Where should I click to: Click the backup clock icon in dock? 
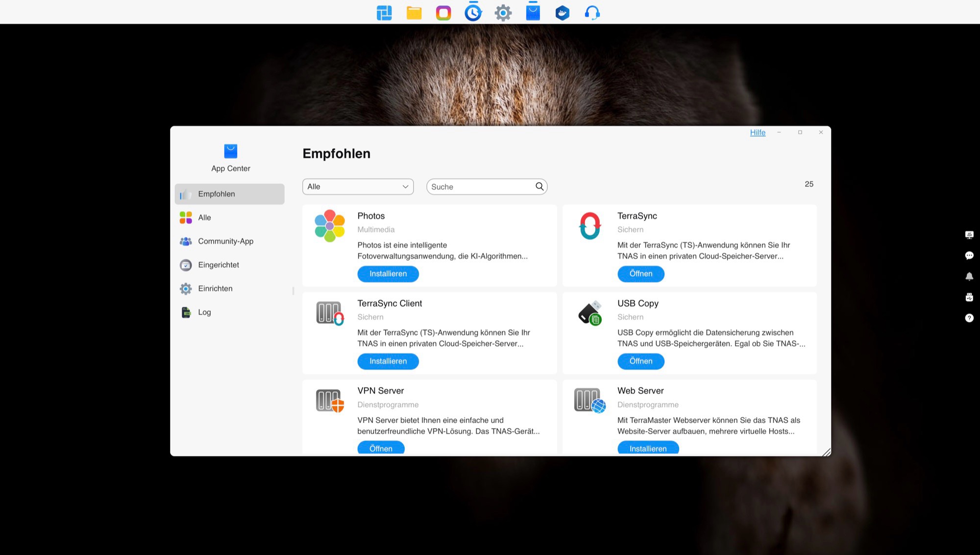473,13
